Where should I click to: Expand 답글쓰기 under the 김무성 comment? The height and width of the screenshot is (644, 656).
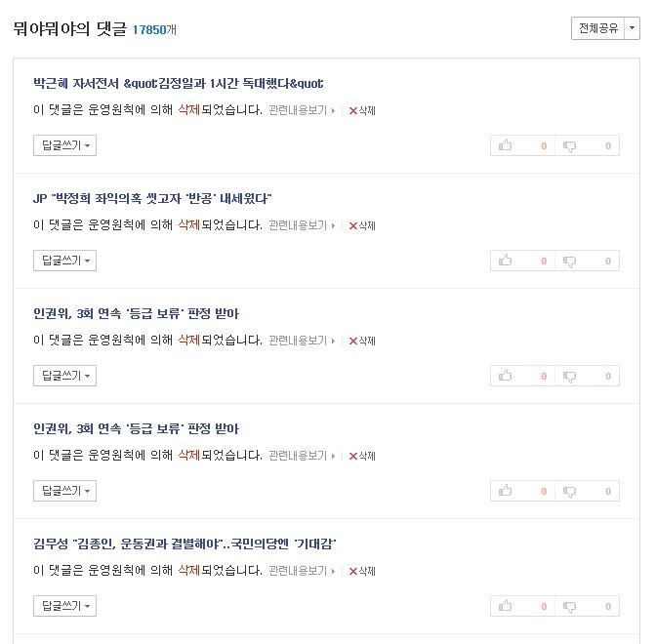[x=64, y=606]
